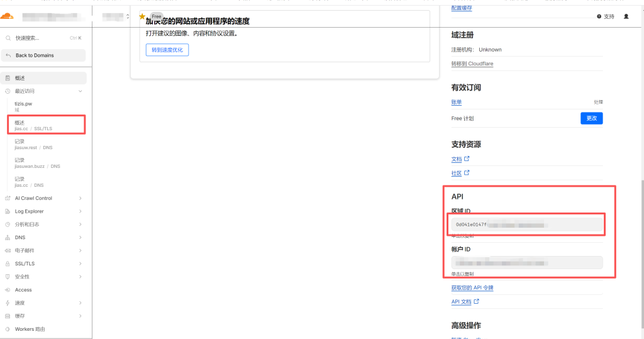This screenshot has width=644, height=339.
Task: Expand the 电子邮件 chevron
Action: pos(80,251)
